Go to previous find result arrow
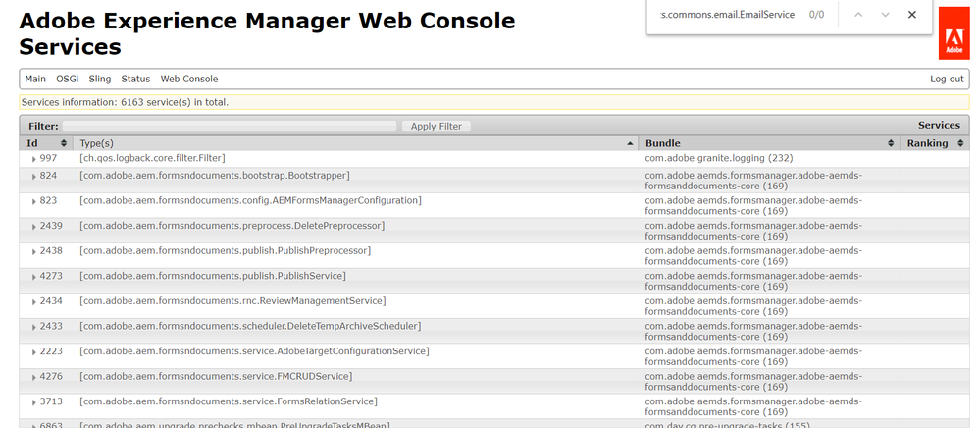 click(x=859, y=15)
